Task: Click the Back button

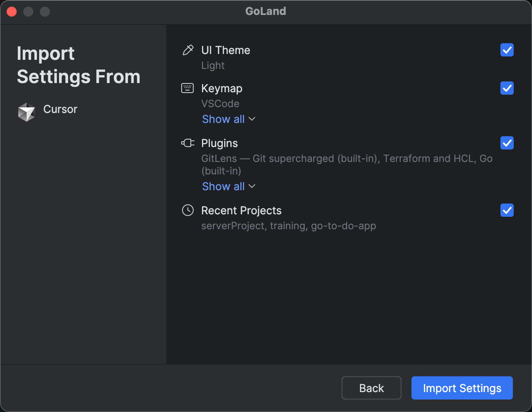Action: click(371, 388)
